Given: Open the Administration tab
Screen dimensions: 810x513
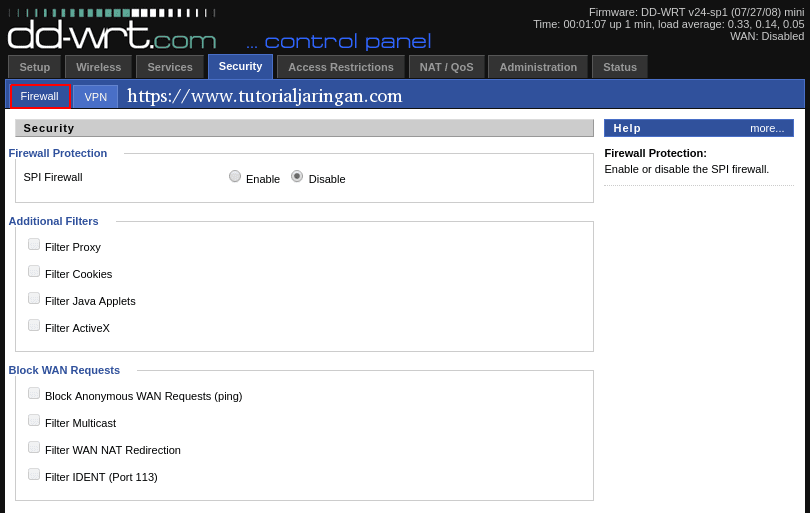Looking at the screenshot, I should [538, 67].
